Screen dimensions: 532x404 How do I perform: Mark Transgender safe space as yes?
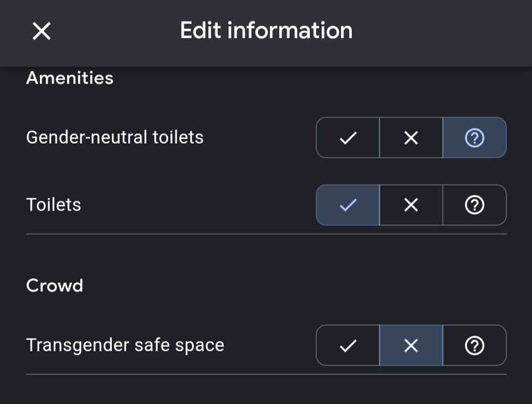[x=348, y=346]
